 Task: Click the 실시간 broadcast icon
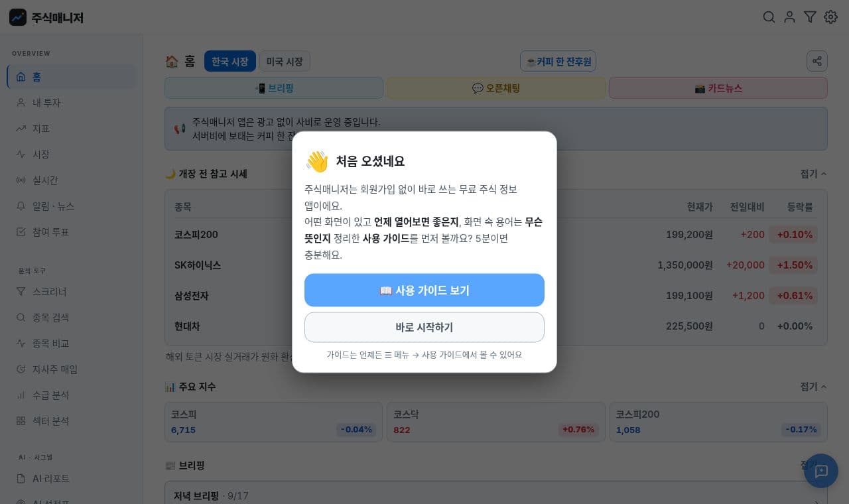(x=21, y=180)
